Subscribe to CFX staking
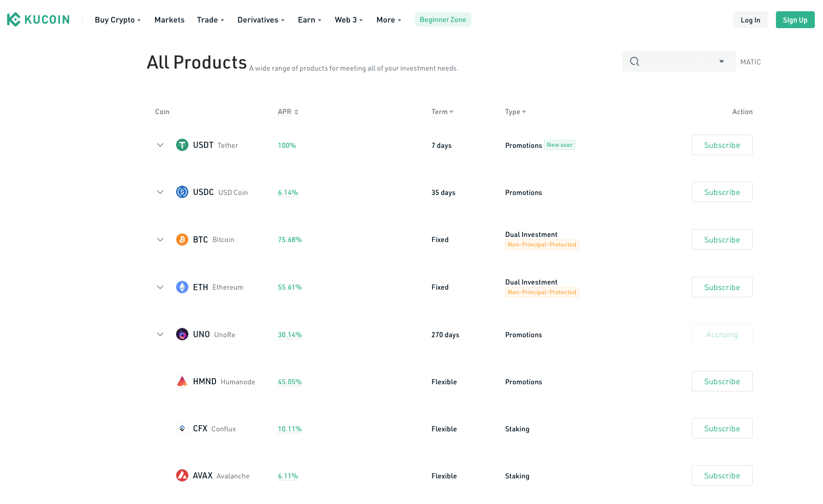This screenshot has width=823, height=504. 722,428
